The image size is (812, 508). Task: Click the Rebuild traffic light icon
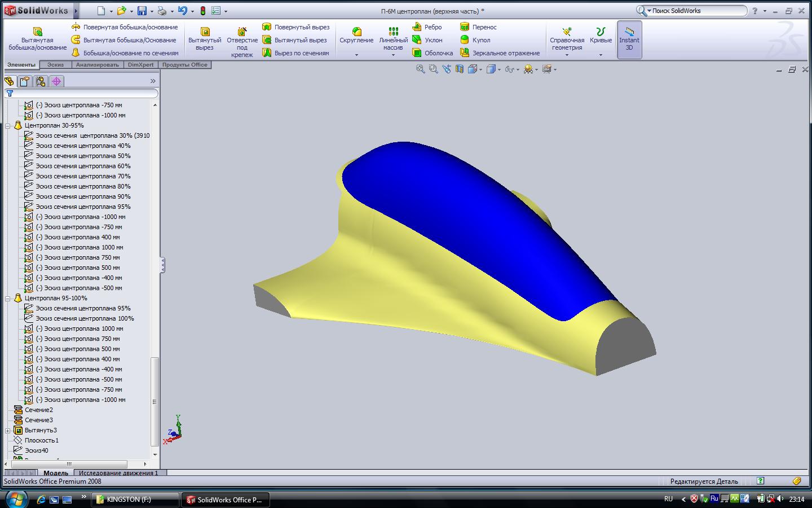203,11
